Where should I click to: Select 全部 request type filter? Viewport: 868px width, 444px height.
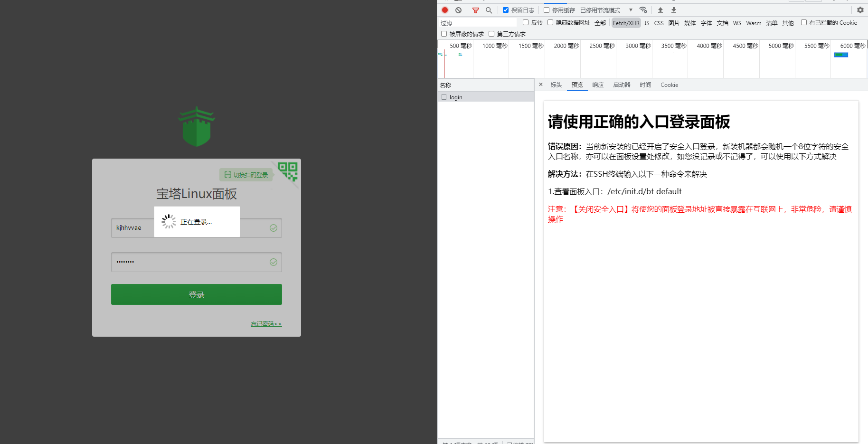click(600, 23)
